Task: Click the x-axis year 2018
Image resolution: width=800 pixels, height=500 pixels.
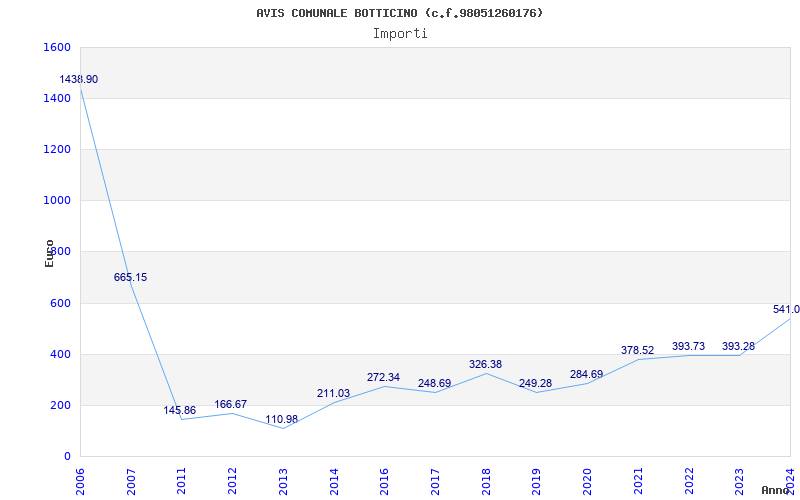Action: [486, 482]
